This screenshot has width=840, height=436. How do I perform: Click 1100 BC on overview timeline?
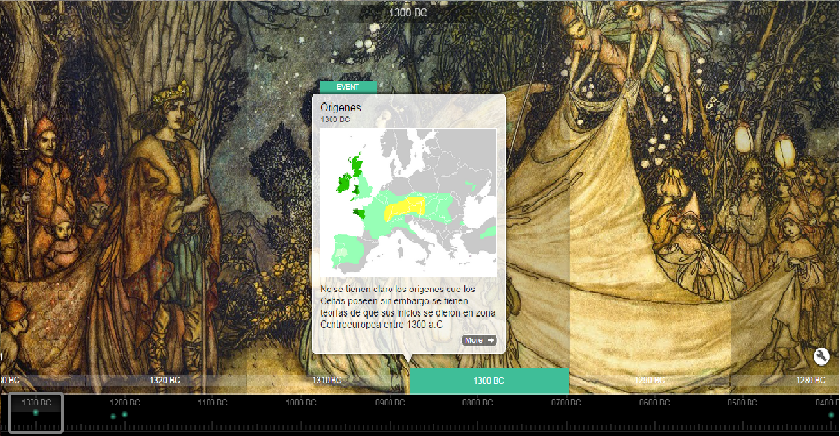click(x=213, y=402)
